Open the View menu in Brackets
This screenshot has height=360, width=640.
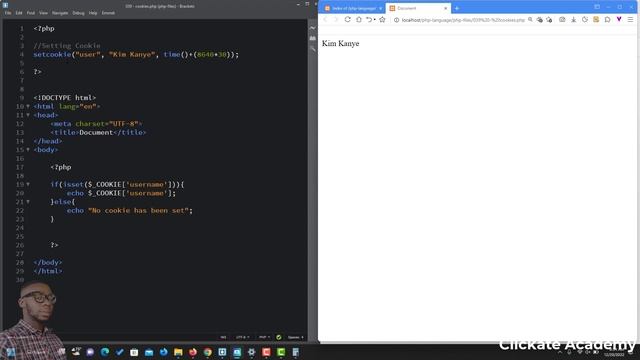point(43,13)
